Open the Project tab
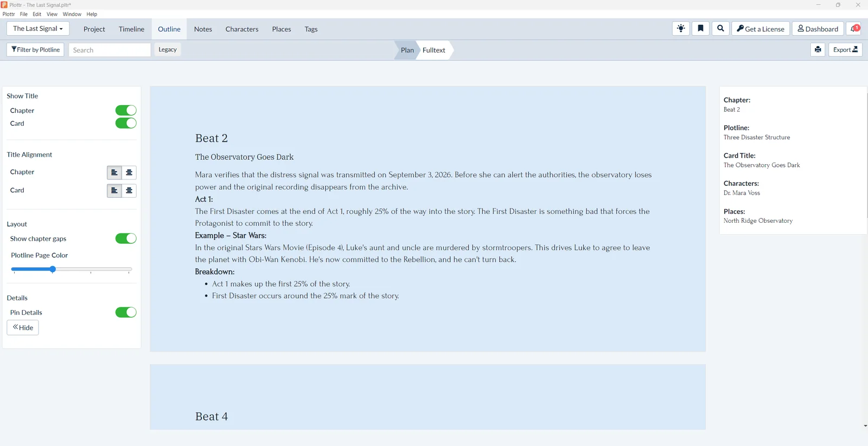Image resolution: width=868 pixels, height=446 pixels. (x=94, y=29)
